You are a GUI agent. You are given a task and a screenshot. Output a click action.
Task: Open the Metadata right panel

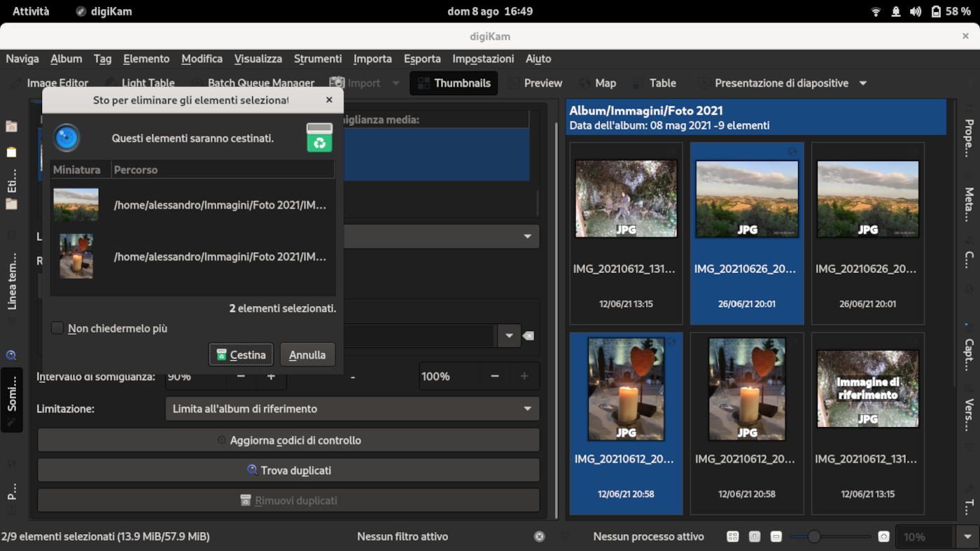pos(969,202)
